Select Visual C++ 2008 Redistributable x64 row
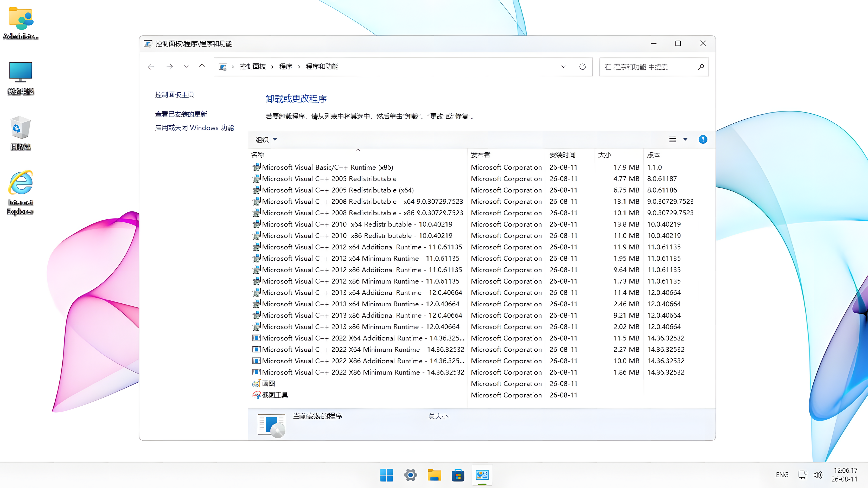 click(473, 202)
